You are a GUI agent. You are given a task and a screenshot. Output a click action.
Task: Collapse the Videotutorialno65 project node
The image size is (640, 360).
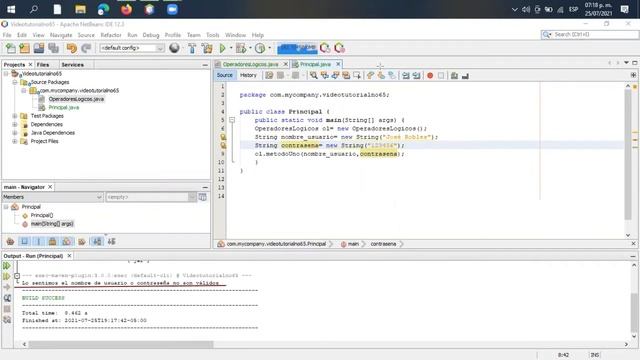coord(6,74)
